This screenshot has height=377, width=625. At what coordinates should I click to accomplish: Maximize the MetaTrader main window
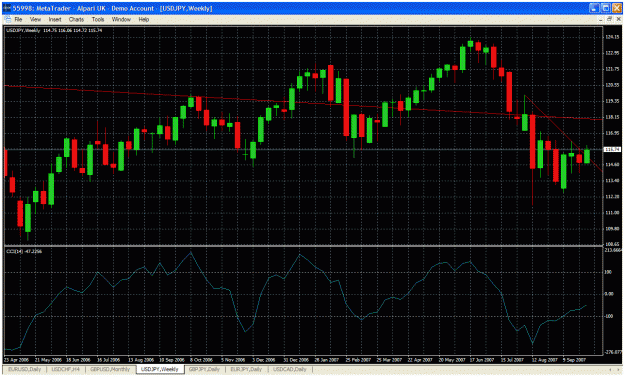(x=605, y=8)
